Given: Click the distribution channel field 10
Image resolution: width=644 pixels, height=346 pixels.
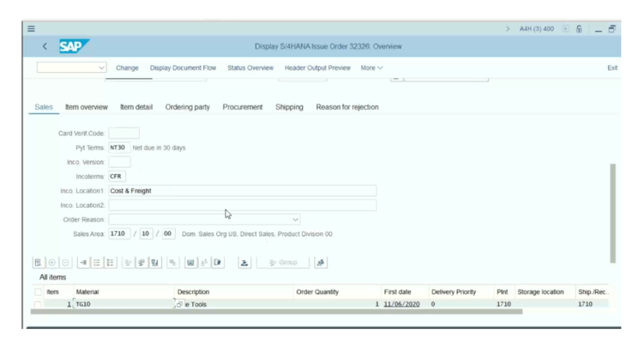Looking at the screenshot, I should click(146, 234).
